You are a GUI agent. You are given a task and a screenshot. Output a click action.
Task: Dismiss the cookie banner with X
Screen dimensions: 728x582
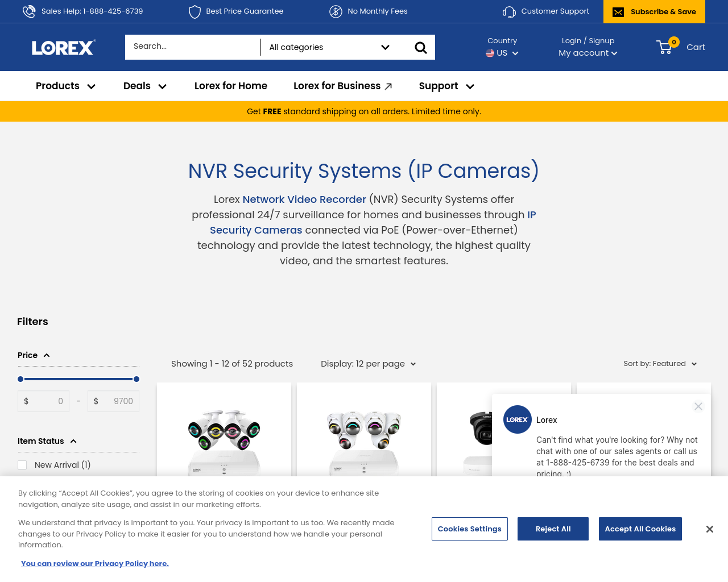[x=710, y=529]
